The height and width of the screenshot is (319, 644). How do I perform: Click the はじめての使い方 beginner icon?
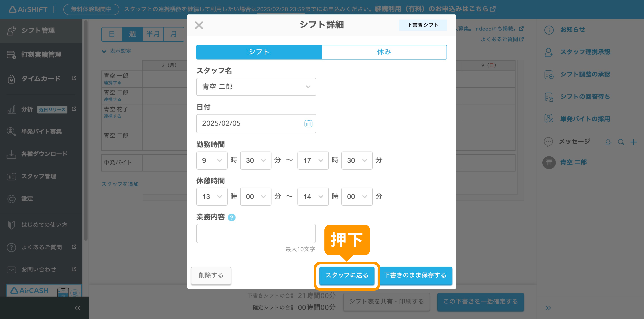pyautogui.click(x=11, y=225)
